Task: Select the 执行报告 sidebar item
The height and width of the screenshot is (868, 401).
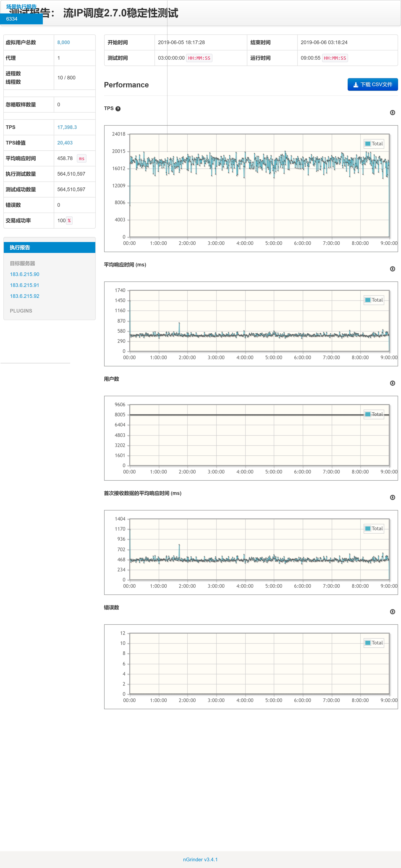Action: [x=20, y=247]
